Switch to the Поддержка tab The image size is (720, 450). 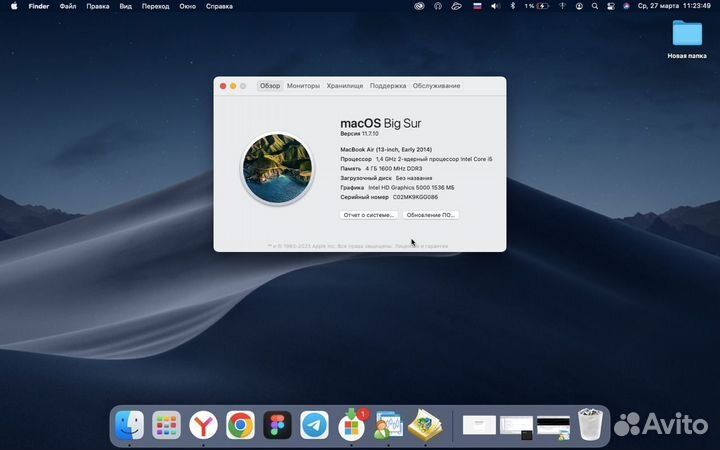coord(388,86)
